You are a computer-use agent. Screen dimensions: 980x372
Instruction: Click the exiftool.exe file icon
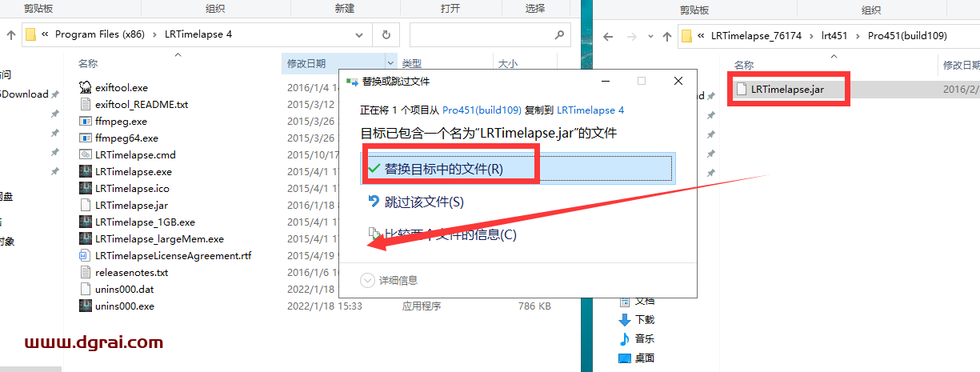coord(86,87)
